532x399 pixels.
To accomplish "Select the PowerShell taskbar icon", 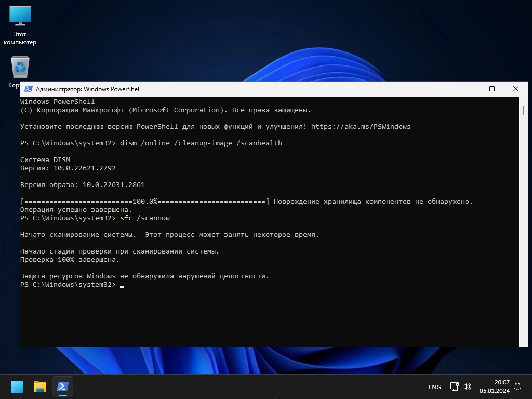I will (63, 387).
